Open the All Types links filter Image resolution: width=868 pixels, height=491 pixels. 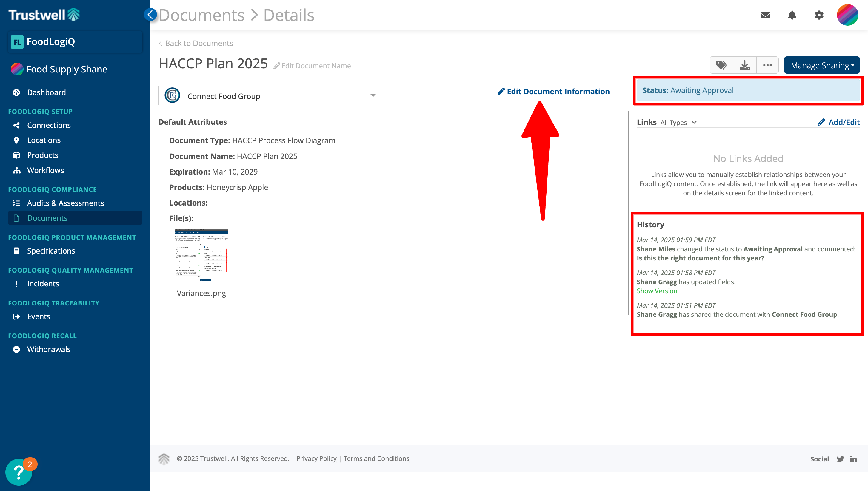coord(678,122)
